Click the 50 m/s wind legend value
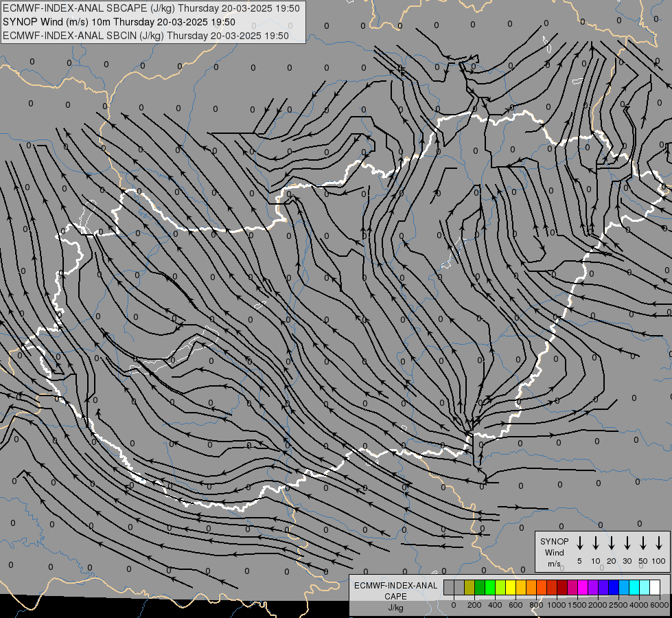This screenshot has width=672, height=618. tap(643, 561)
